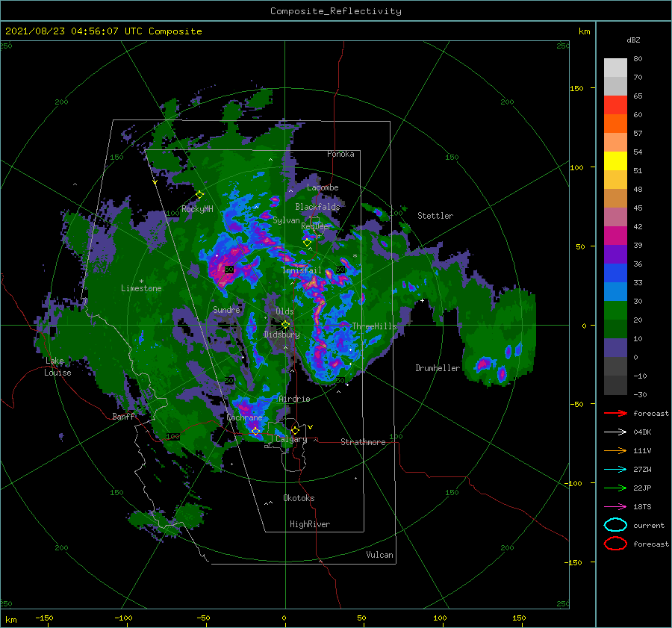Click the slate-purple 10 dBZ swatch
Screen dimensions: 672x628
tap(615, 348)
